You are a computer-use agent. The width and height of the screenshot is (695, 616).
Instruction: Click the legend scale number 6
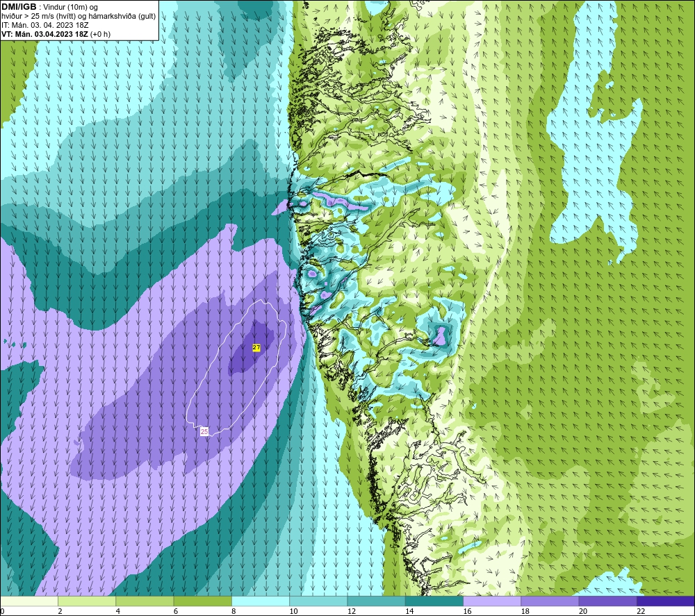[176, 612]
